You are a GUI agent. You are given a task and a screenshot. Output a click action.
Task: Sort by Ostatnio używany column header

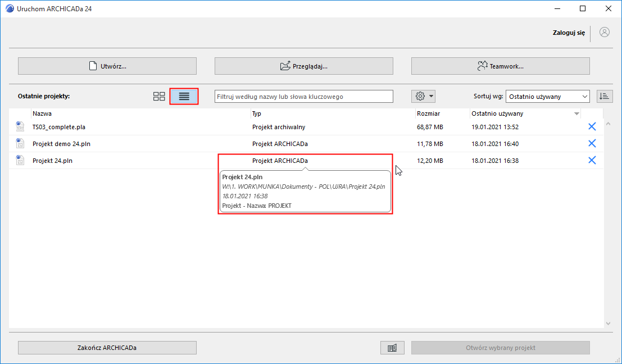pos(497,113)
